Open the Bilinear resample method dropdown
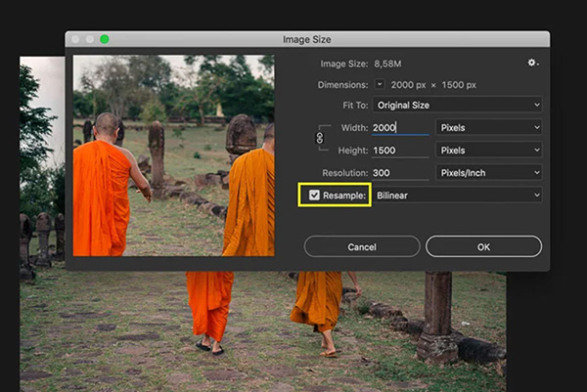 (458, 196)
